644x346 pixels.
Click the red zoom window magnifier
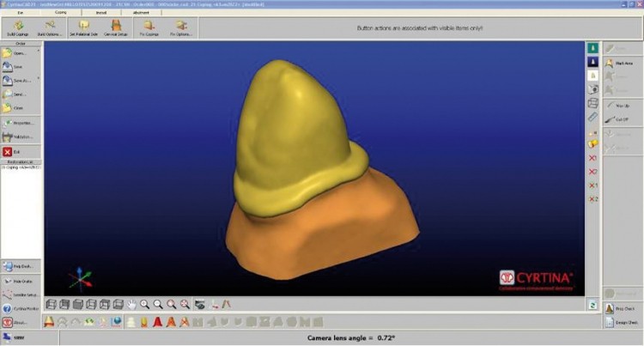[x=172, y=304]
